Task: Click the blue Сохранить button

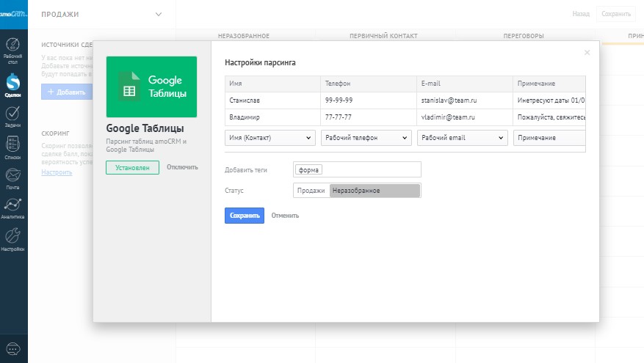Action: tap(244, 216)
